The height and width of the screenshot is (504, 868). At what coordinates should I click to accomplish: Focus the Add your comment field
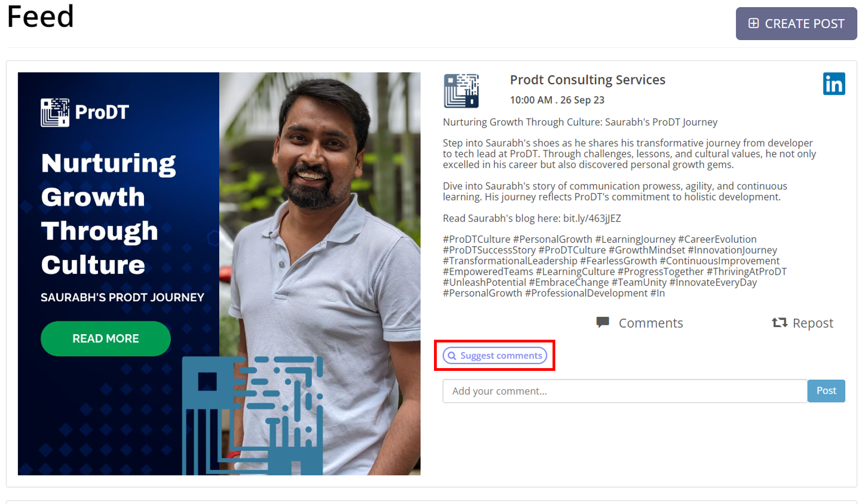pos(625,391)
